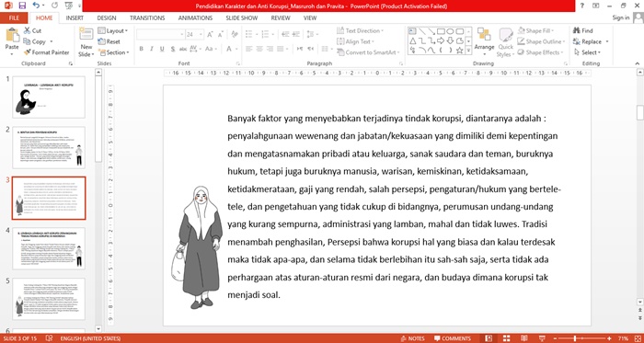
Task: Toggle bulleted list formatting
Action: coord(250,34)
